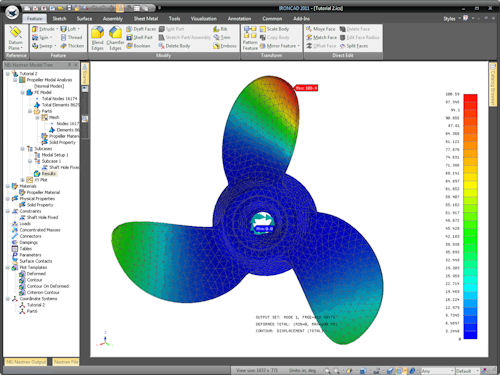Go to the Visualization ribbon tab
The width and height of the screenshot is (500, 375).
203,19
